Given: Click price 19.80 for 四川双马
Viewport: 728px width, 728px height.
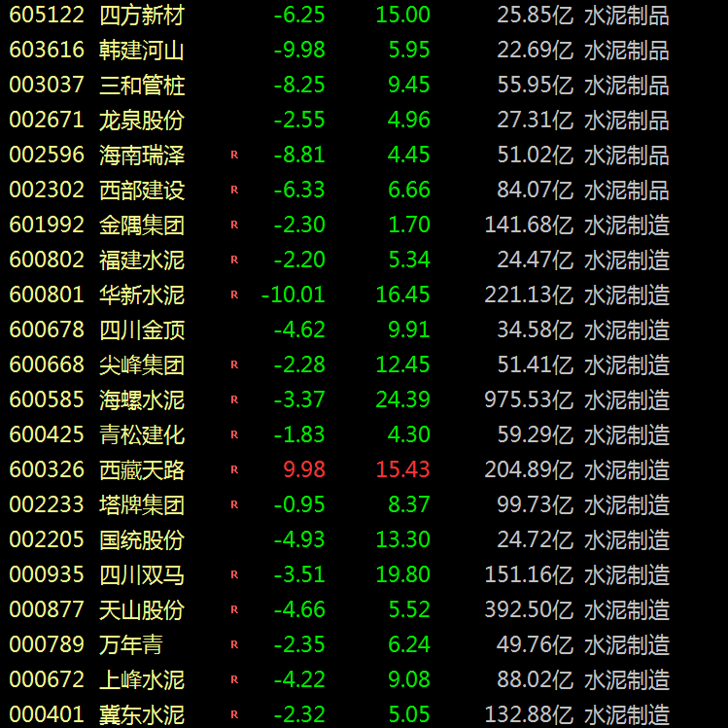Looking at the screenshot, I should click(402, 574).
